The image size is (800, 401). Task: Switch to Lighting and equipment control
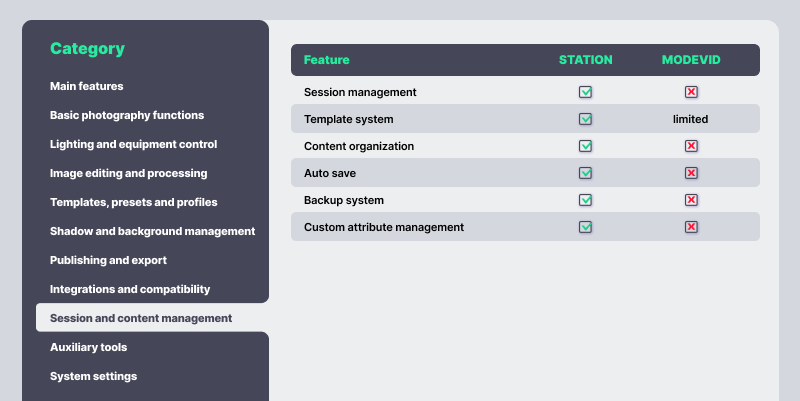click(x=133, y=144)
